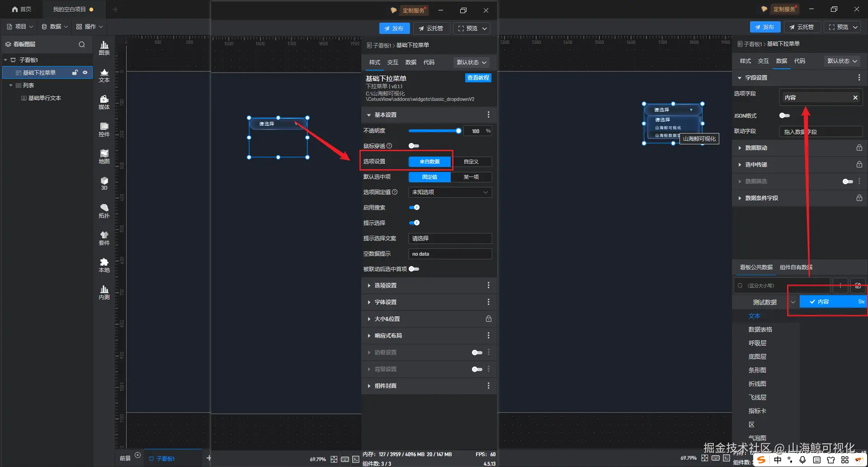Image resolution: width=868 pixels, height=467 pixels.
Task: Switch to 样式 tab in right panel
Action: click(745, 61)
